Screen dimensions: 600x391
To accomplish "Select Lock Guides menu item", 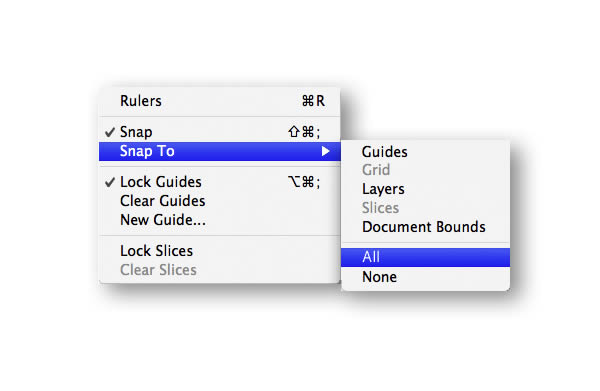I will tap(220, 182).
